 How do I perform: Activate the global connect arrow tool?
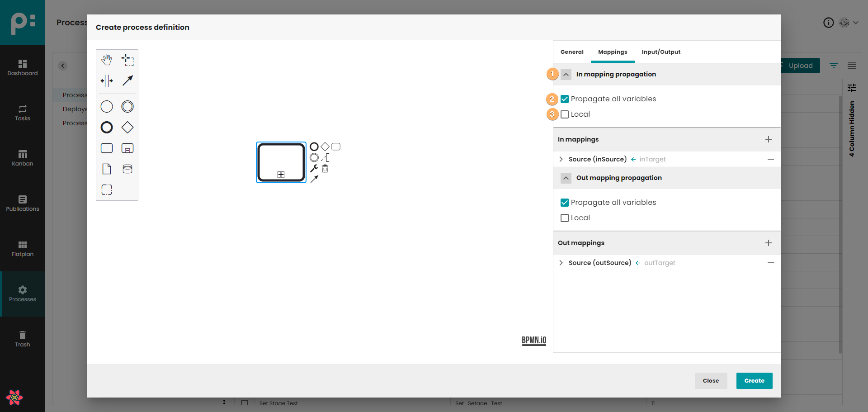coord(127,81)
